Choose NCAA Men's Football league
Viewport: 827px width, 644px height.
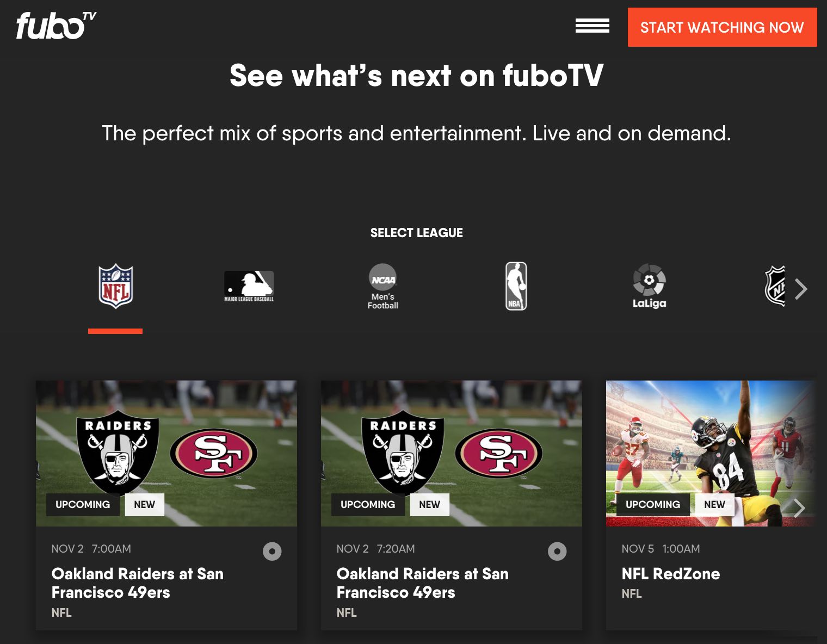point(383,287)
